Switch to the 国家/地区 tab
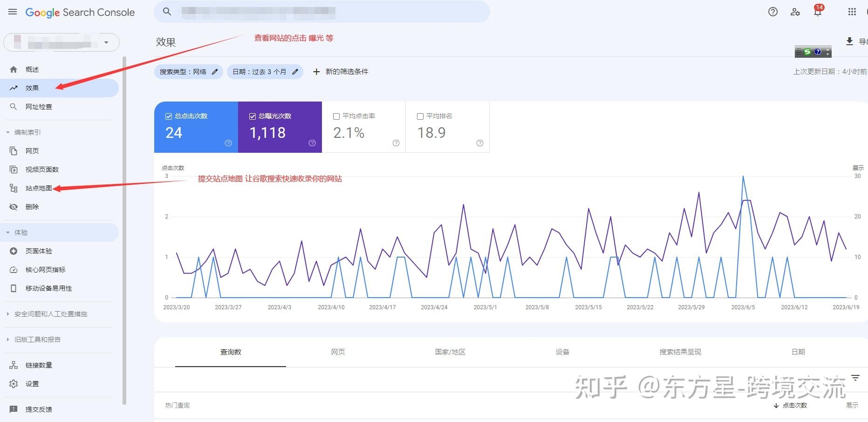This screenshot has height=422, width=868. (449, 352)
